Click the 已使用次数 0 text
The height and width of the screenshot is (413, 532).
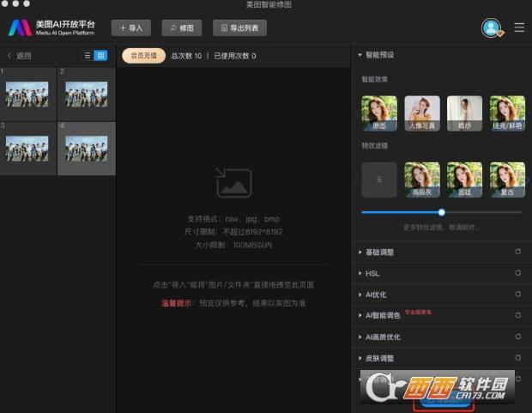235,56
